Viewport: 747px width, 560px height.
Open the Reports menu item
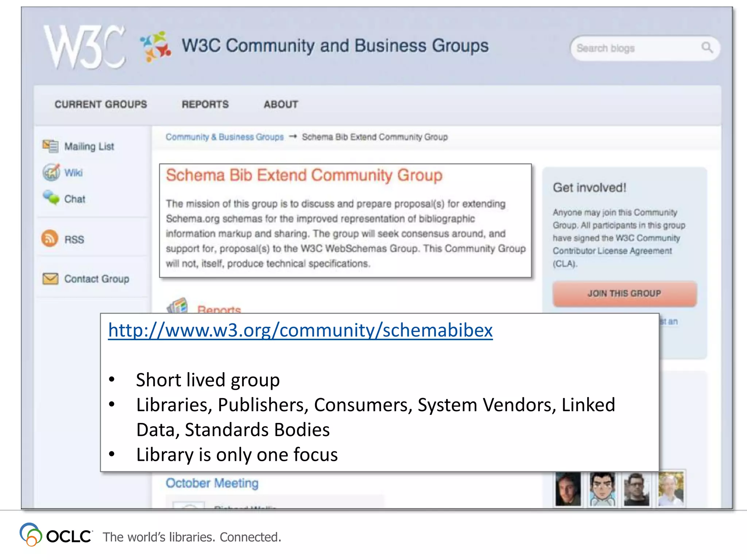[x=205, y=104]
